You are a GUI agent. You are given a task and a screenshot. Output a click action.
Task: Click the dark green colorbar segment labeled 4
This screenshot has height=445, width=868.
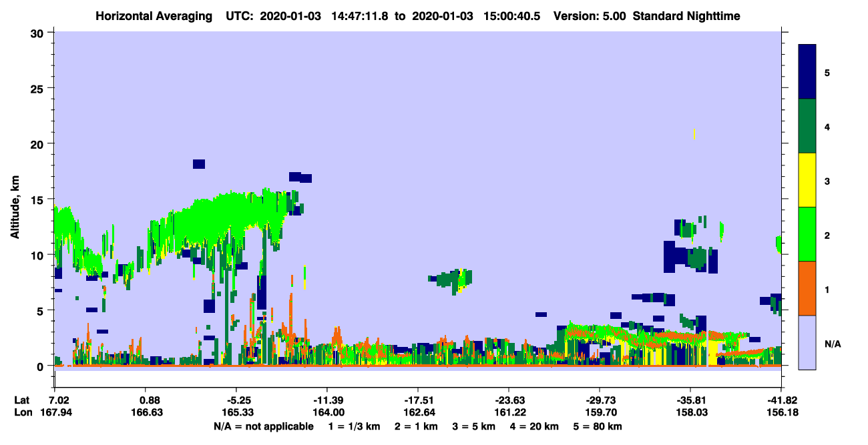pyautogui.click(x=807, y=126)
